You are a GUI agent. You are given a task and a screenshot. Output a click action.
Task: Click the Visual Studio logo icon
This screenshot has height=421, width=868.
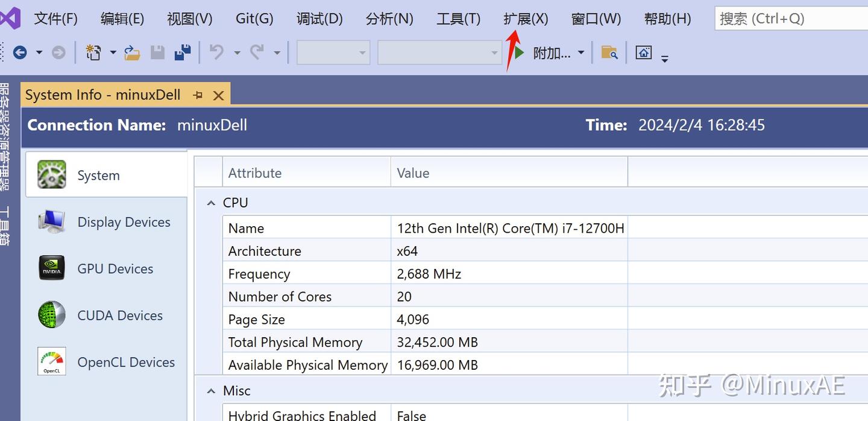(8, 18)
